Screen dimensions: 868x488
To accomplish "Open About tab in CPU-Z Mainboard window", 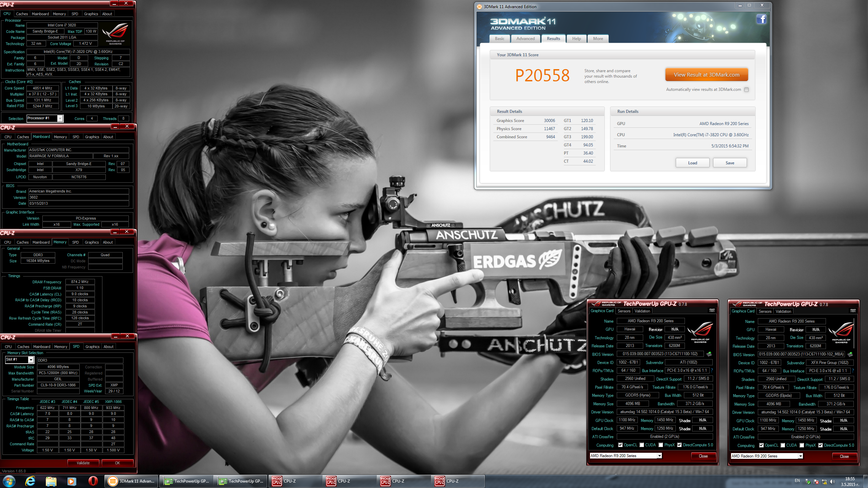I will click(108, 137).
